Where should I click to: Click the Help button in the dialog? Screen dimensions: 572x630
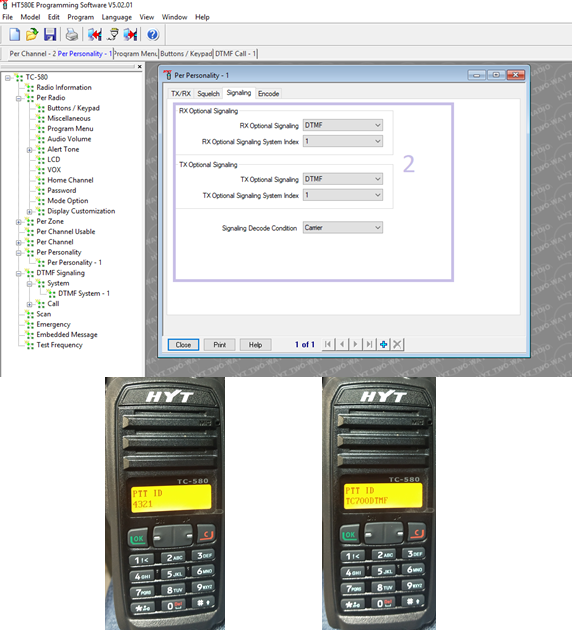coord(255,345)
